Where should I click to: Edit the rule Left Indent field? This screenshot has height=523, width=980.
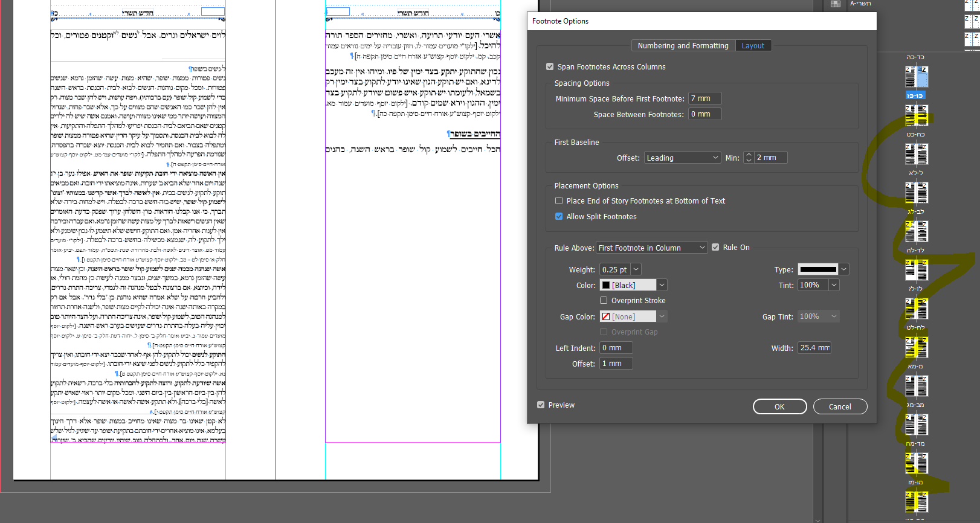[x=616, y=348]
